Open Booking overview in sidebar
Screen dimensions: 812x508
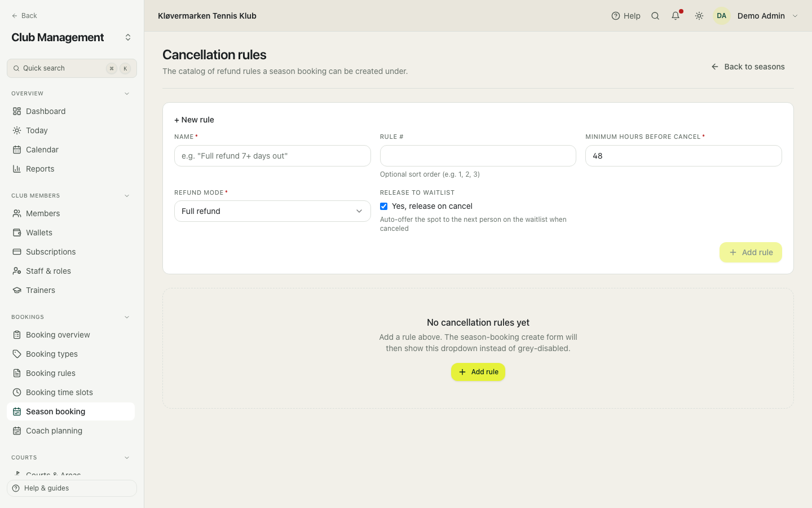coord(70,335)
